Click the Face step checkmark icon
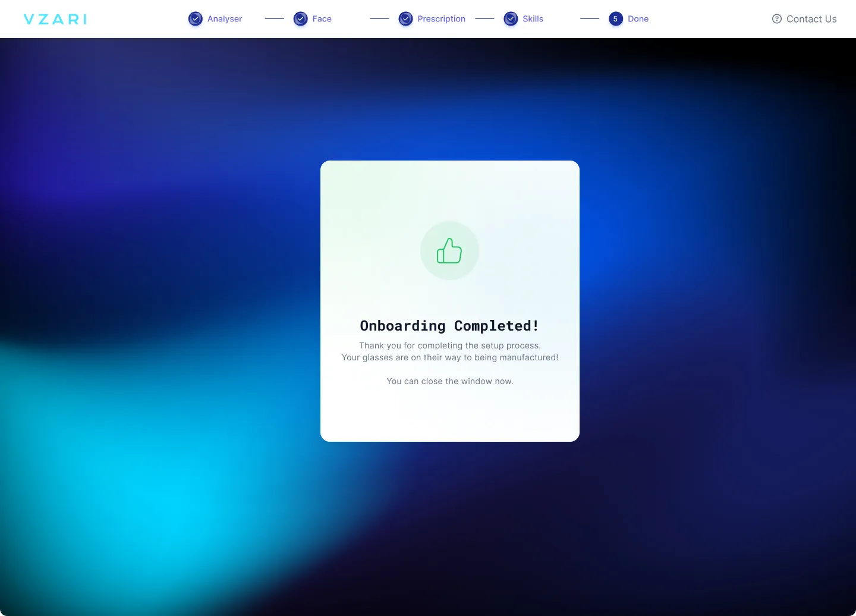The image size is (856, 616). (x=301, y=19)
